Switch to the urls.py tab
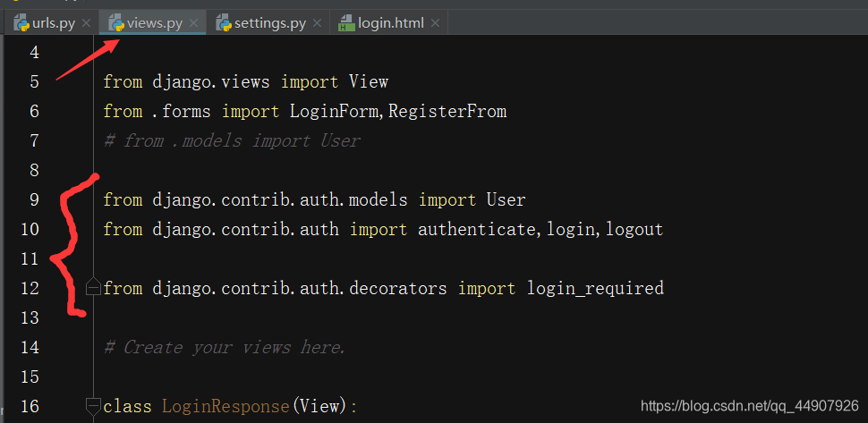Image resolution: width=868 pixels, height=423 pixels. point(52,23)
